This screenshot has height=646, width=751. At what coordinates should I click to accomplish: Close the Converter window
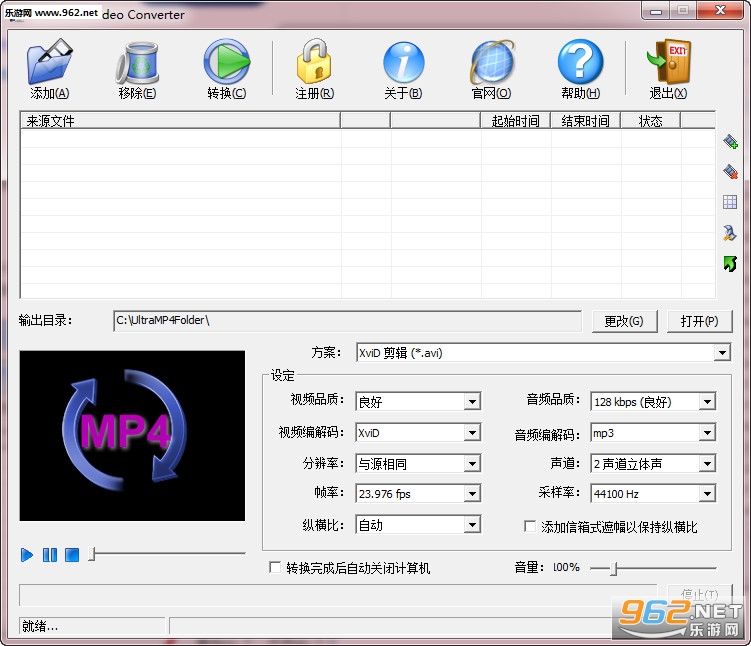click(720, 11)
